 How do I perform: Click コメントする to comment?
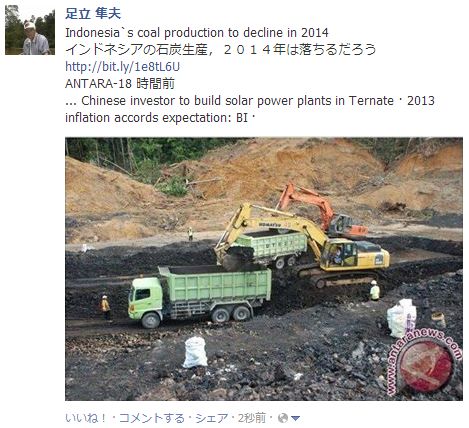coord(152,418)
